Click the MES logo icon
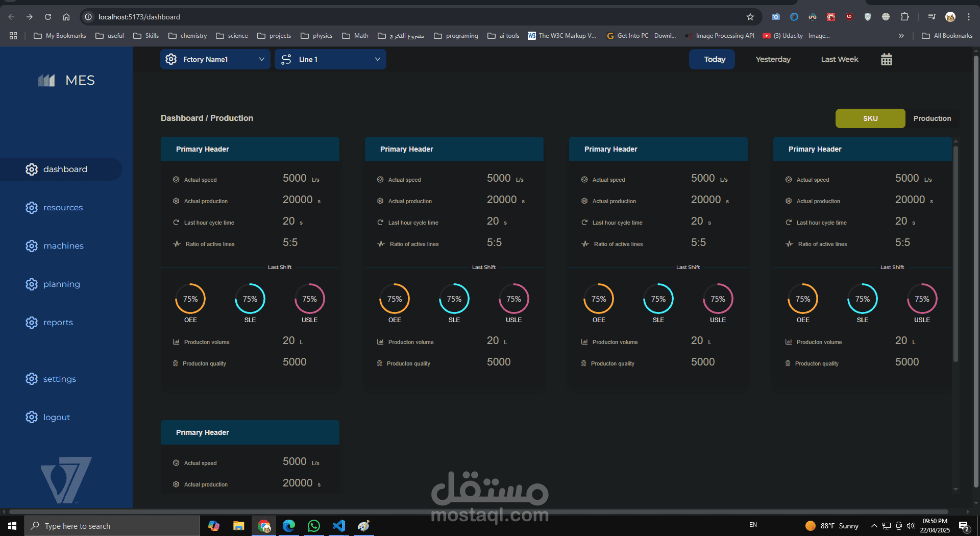 46,80
